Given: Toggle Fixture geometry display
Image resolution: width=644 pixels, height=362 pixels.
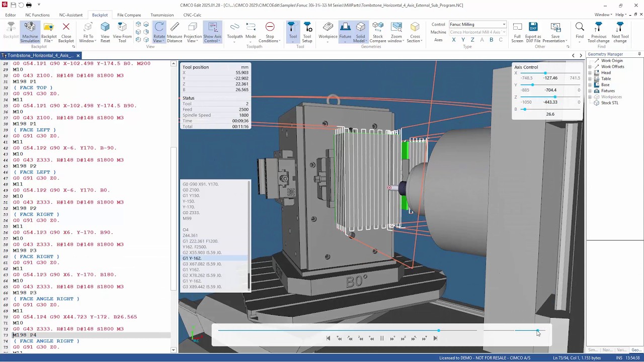Looking at the screenshot, I should coord(345,32).
